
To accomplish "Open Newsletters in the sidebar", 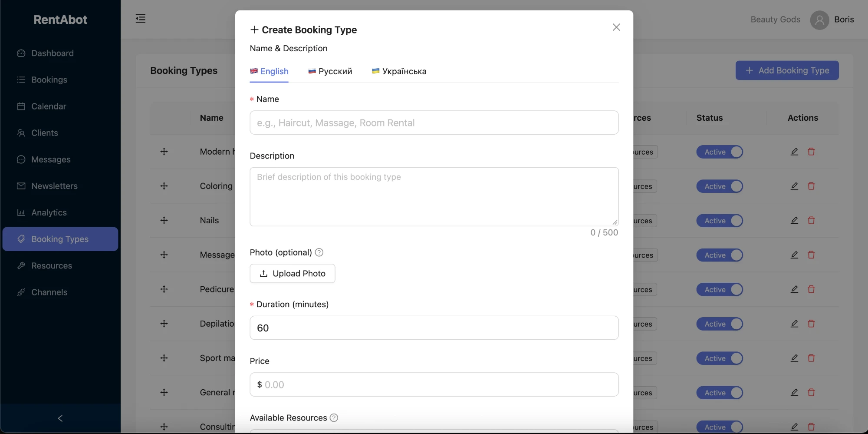I will pyautogui.click(x=60, y=186).
